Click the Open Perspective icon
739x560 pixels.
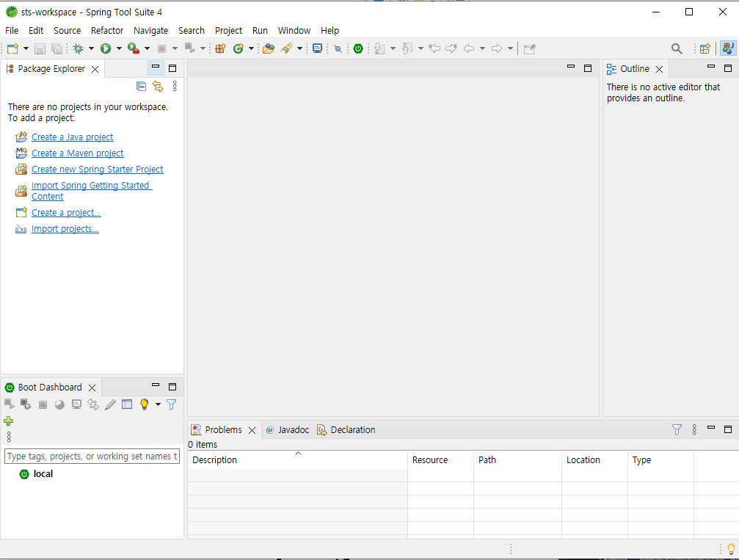click(x=705, y=48)
